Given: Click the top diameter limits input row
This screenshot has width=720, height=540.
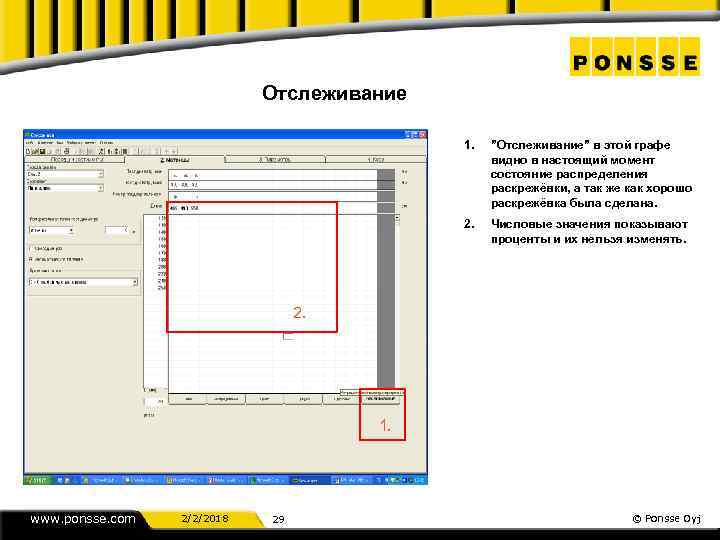Looking at the screenshot, I should [x=273, y=175].
